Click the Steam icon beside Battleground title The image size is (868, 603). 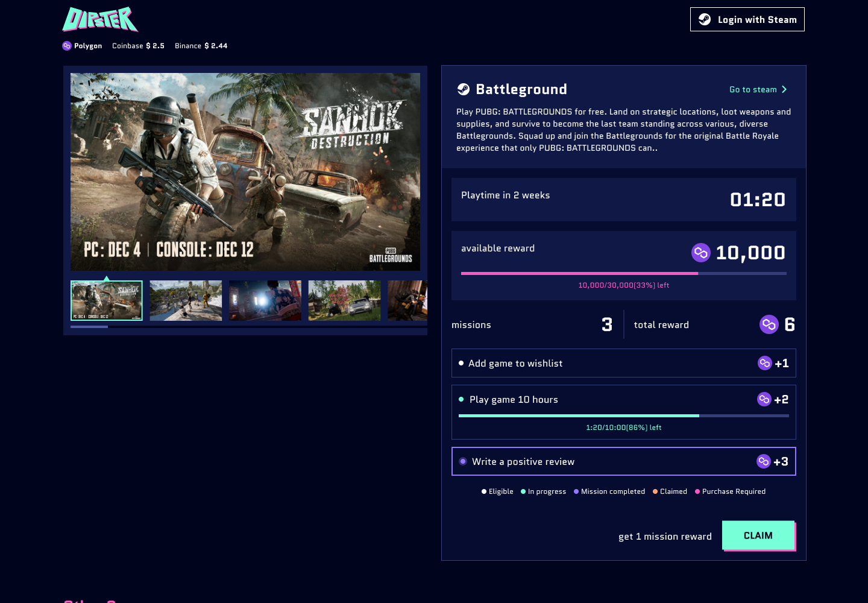tap(464, 89)
